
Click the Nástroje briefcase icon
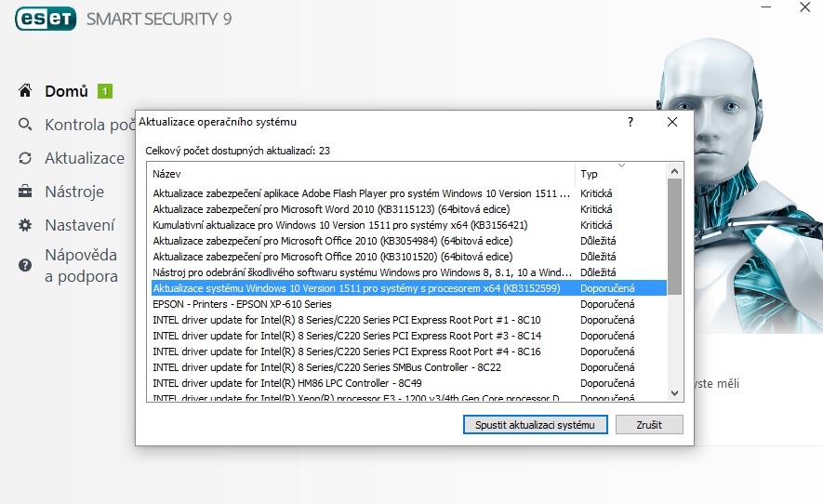point(26,192)
